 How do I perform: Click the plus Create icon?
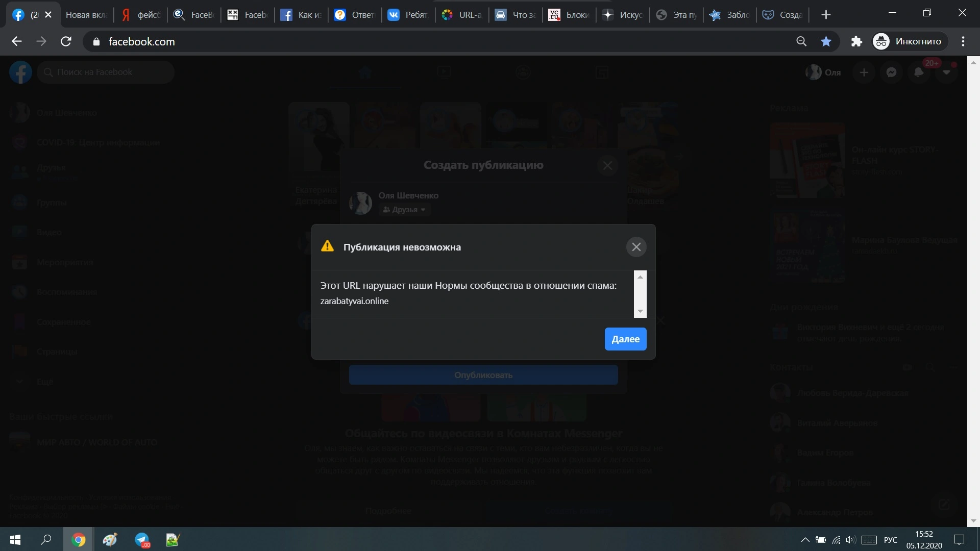pyautogui.click(x=864, y=72)
